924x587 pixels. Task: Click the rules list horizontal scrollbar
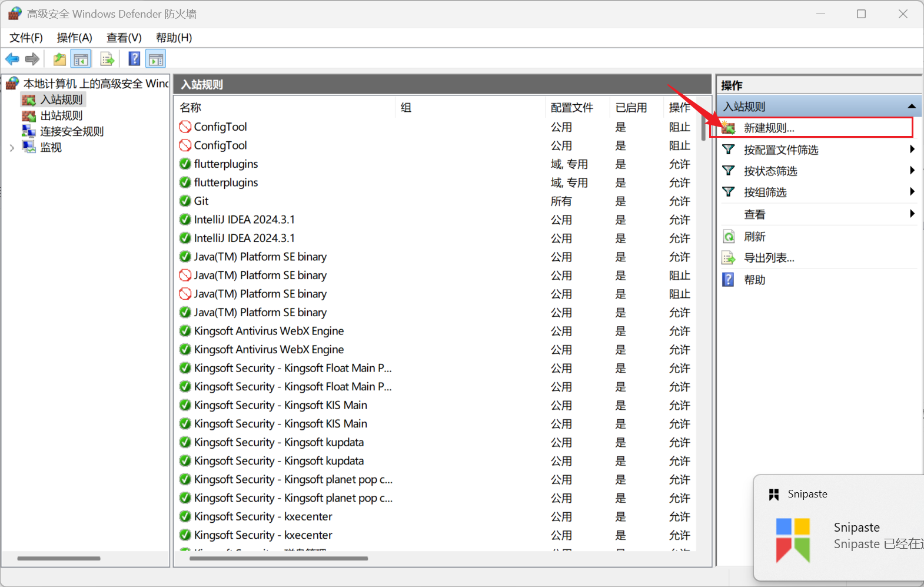click(x=279, y=558)
